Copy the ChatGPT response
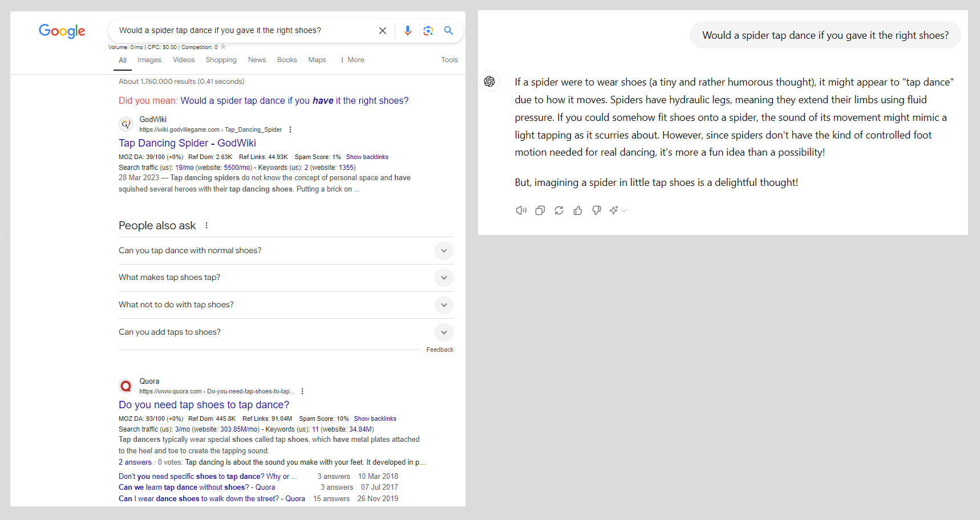The width and height of the screenshot is (980, 520). coord(540,210)
